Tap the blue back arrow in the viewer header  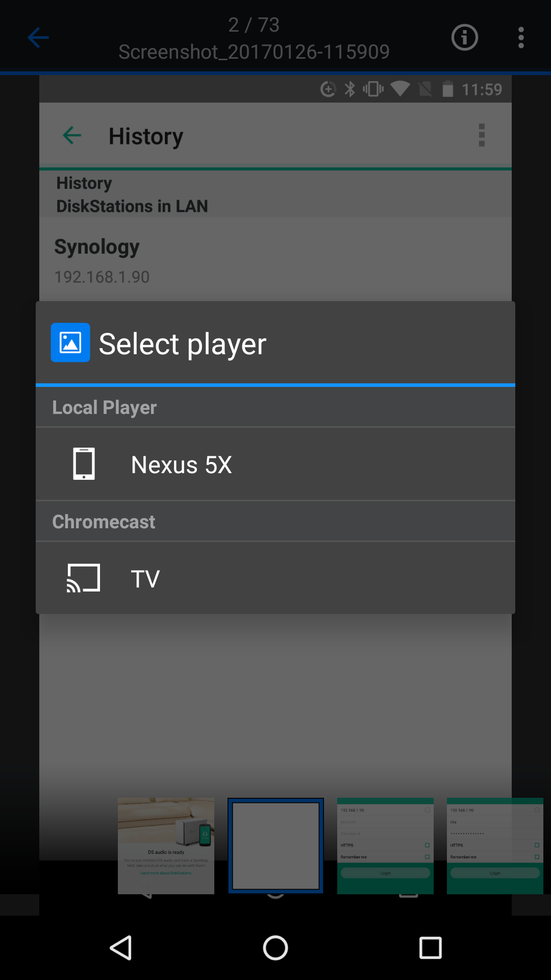click(x=38, y=37)
